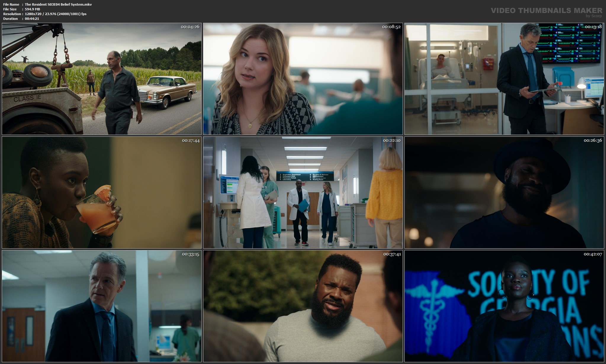Select the 00:13:18 hospital room thumbnail
The height and width of the screenshot is (364, 606).
[x=504, y=79]
